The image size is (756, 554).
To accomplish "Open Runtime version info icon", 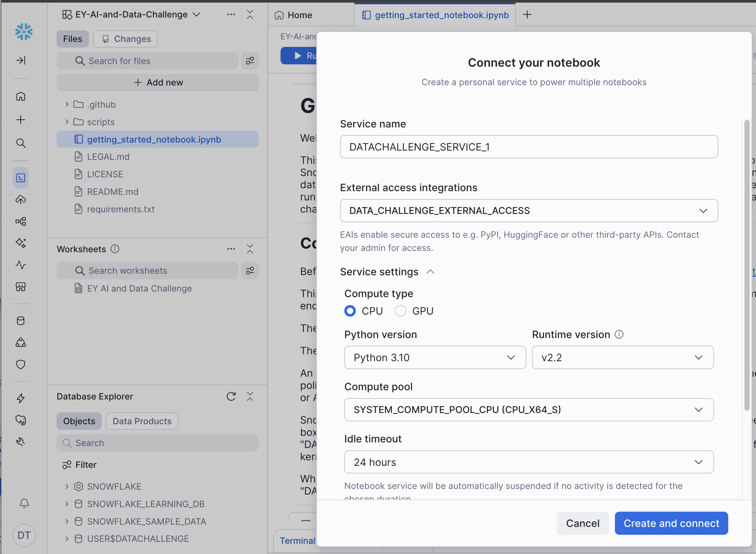I will click(x=619, y=334).
